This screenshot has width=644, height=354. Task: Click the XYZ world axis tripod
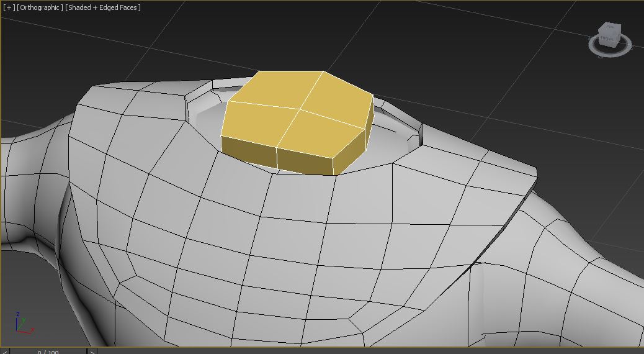click(23, 324)
